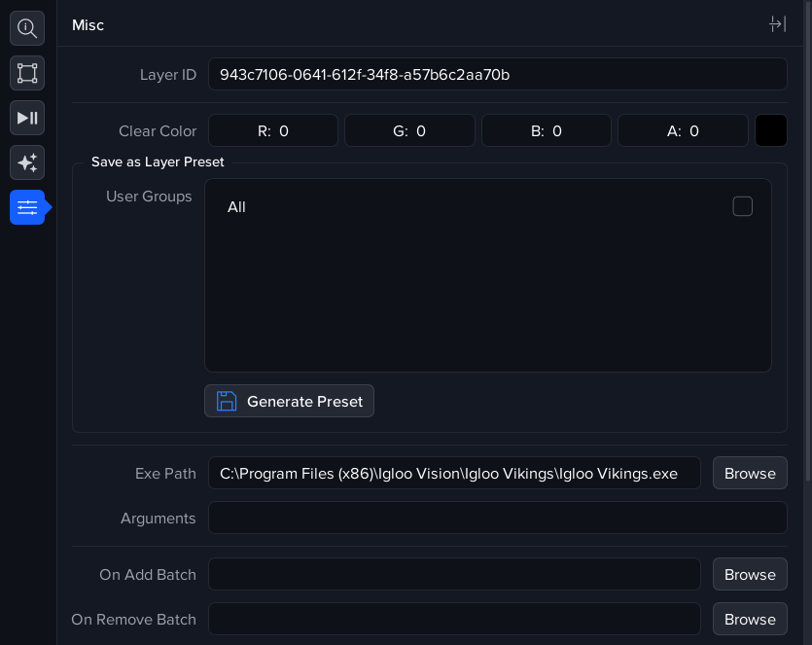Click the Layer ID text field
This screenshot has width=812, height=645.
pos(497,74)
